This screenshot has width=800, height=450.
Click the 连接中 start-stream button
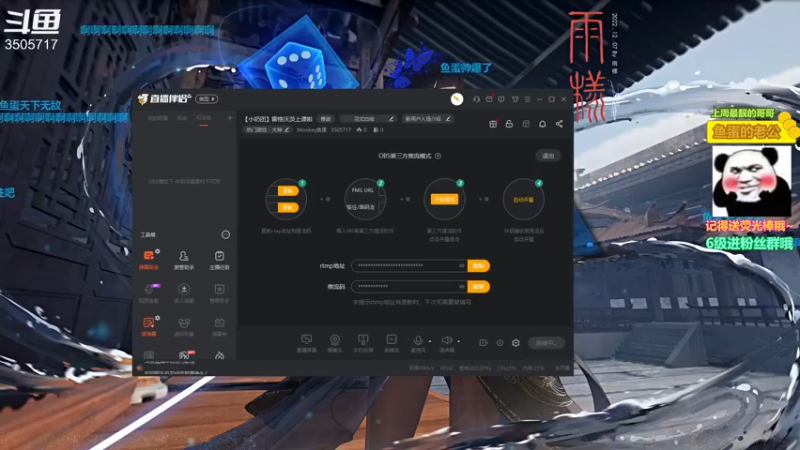546,343
